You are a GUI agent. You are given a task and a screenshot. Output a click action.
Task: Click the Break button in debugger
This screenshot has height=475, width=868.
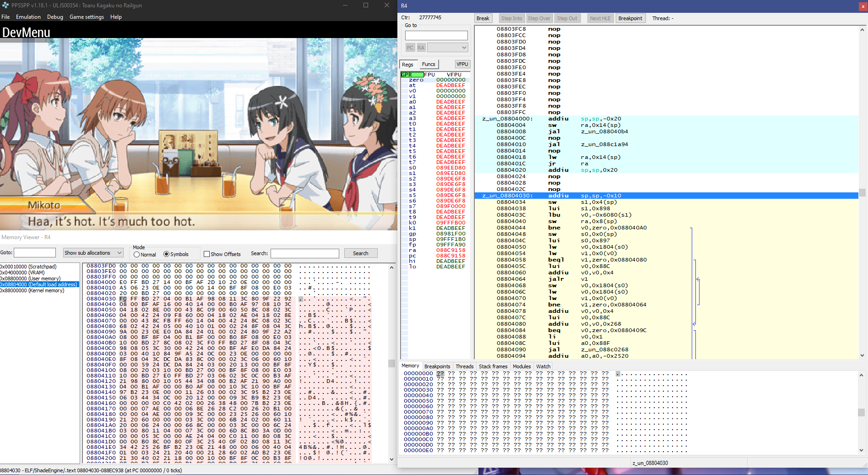coord(483,18)
